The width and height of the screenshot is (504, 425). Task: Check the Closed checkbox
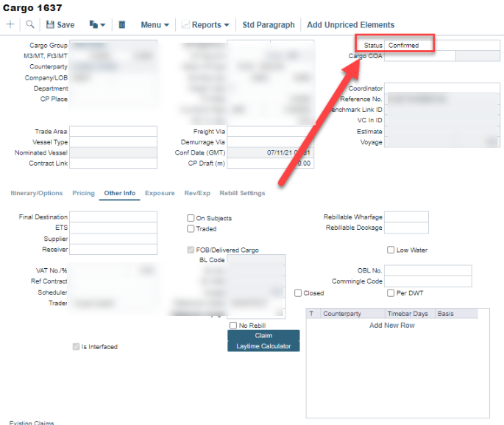[x=298, y=293]
